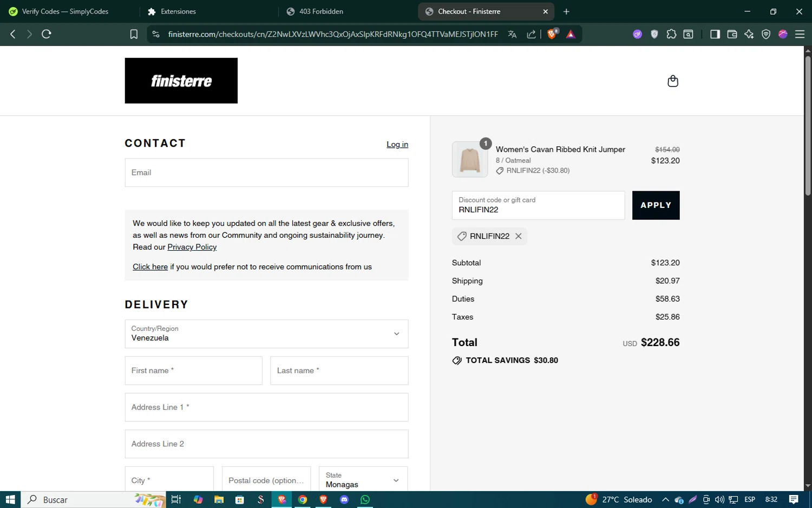
Task: Open the Leo AI sparkle icon
Action: click(749, 34)
